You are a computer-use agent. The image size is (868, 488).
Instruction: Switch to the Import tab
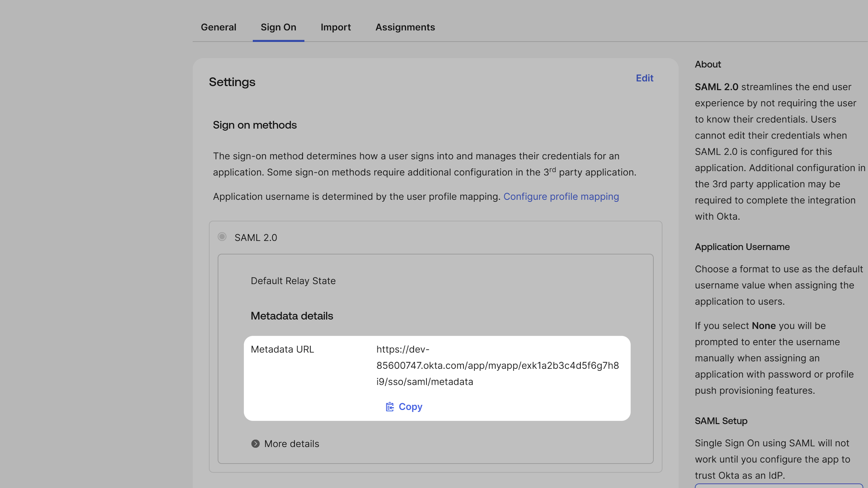336,27
